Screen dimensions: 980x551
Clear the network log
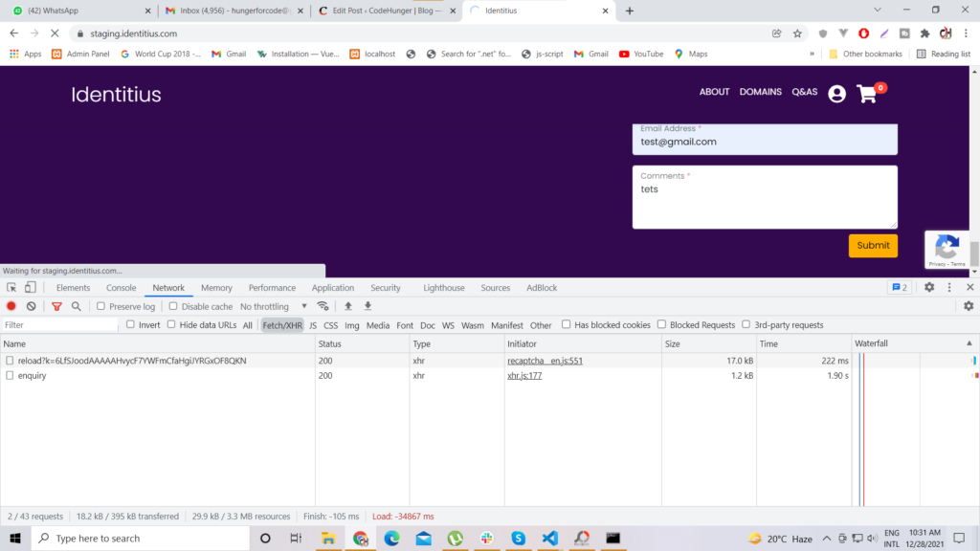coord(32,306)
